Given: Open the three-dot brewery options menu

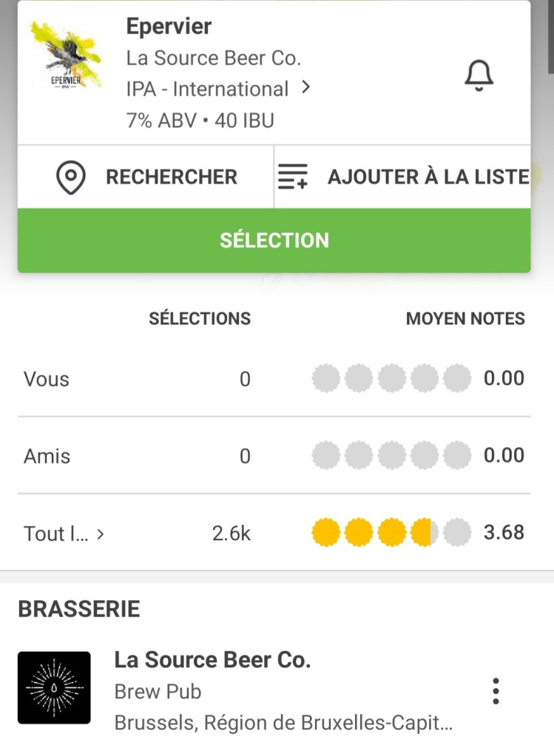Looking at the screenshot, I should click(x=496, y=690).
